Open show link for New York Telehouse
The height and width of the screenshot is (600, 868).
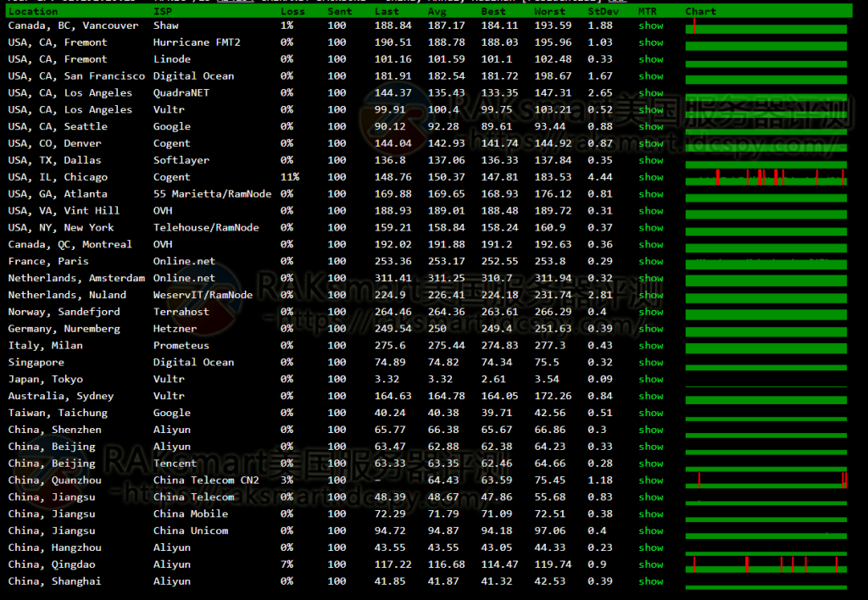pos(651,227)
